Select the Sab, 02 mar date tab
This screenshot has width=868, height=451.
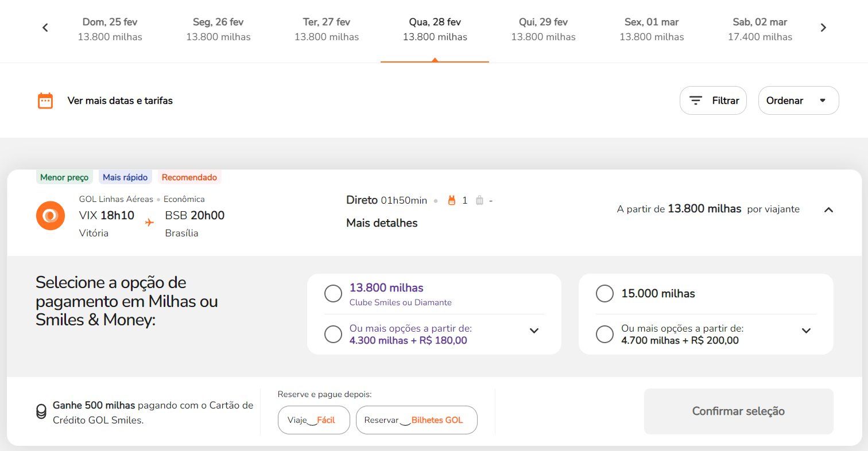pos(760,30)
